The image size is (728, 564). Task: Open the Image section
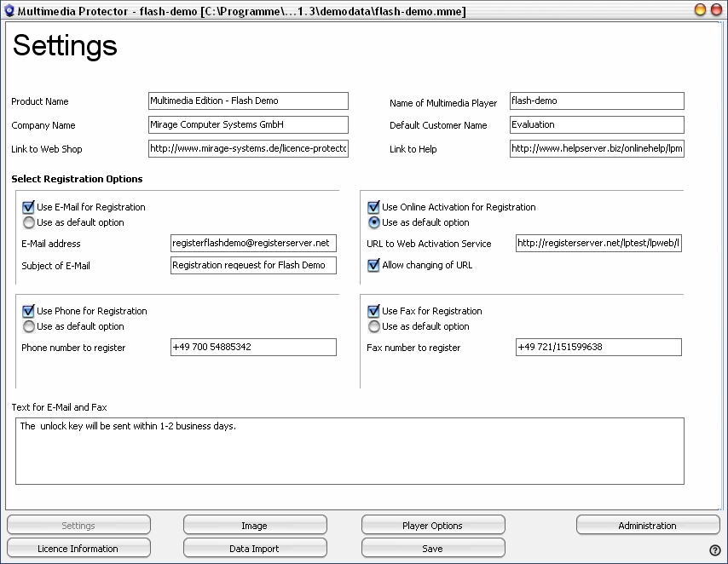pyautogui.click(x=255, y=526)
